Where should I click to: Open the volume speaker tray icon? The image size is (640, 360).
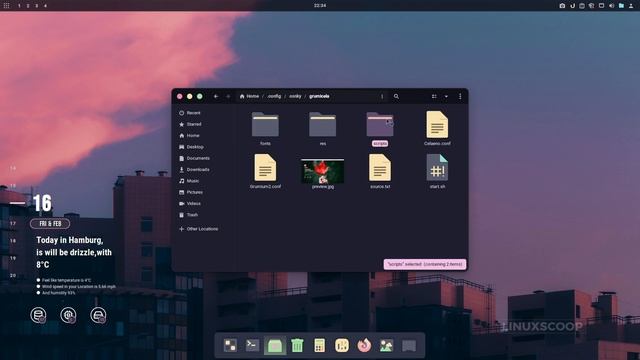(611, 6)
